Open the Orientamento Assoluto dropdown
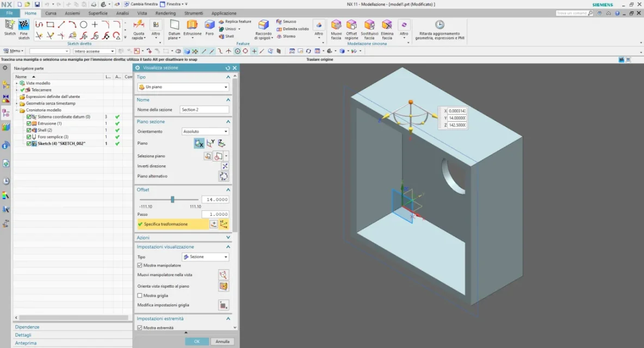 pos(205,132)
